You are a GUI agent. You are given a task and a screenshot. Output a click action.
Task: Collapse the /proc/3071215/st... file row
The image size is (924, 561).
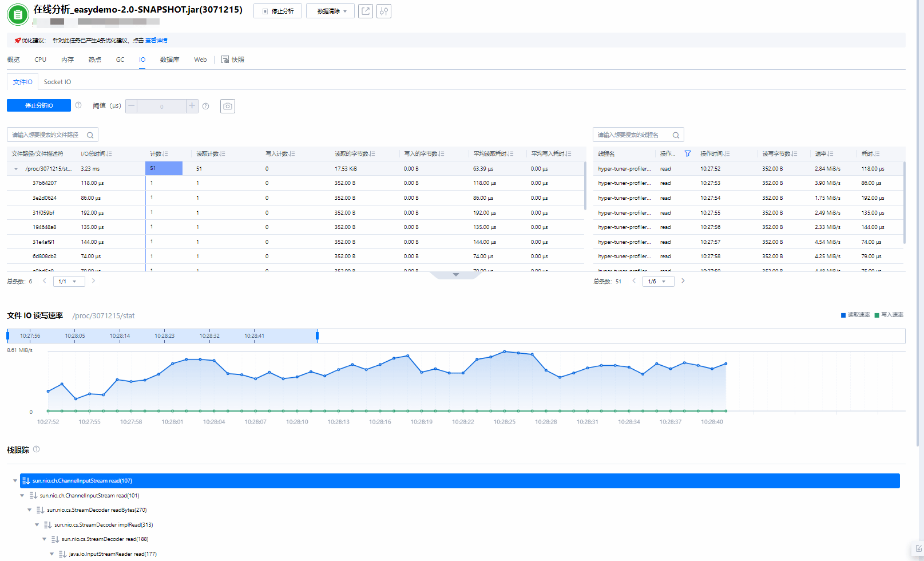(16, 169)
